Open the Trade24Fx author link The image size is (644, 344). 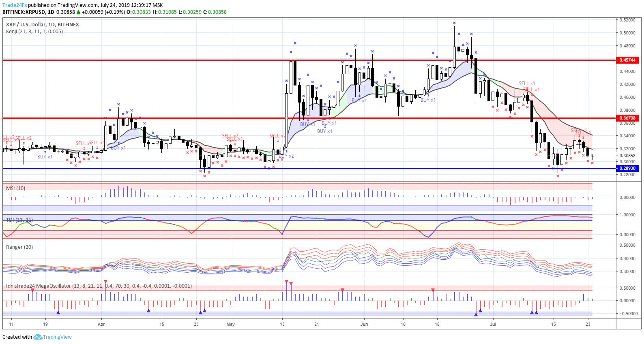15,5
